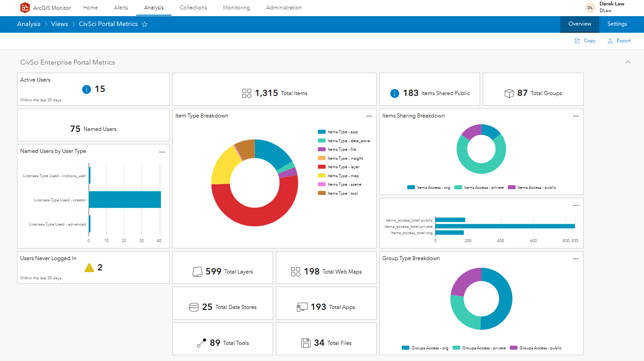Click the "Within the last 30 days" text under Active Users

pos(41,100)
